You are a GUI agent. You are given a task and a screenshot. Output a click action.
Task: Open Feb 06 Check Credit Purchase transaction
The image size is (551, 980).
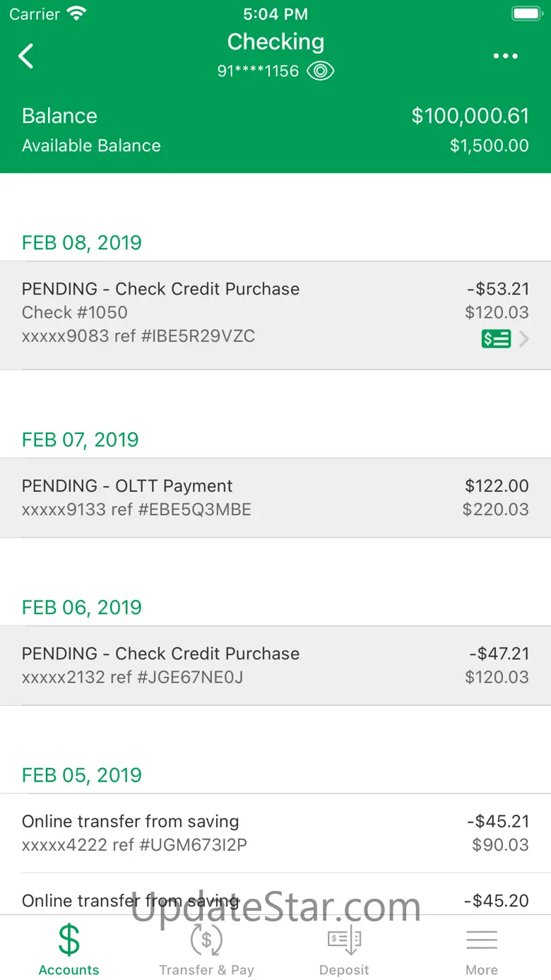pos(275,665)
